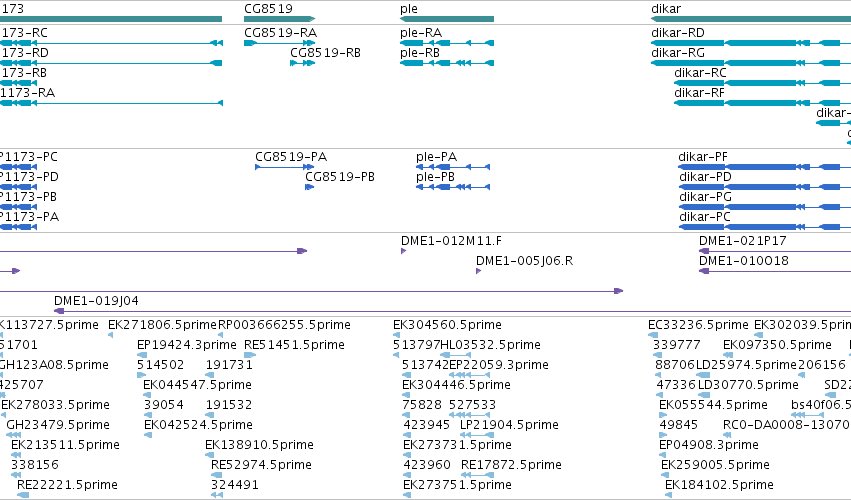Select the 191731 feature label
851x500 pixels.
tap(229, 365)
